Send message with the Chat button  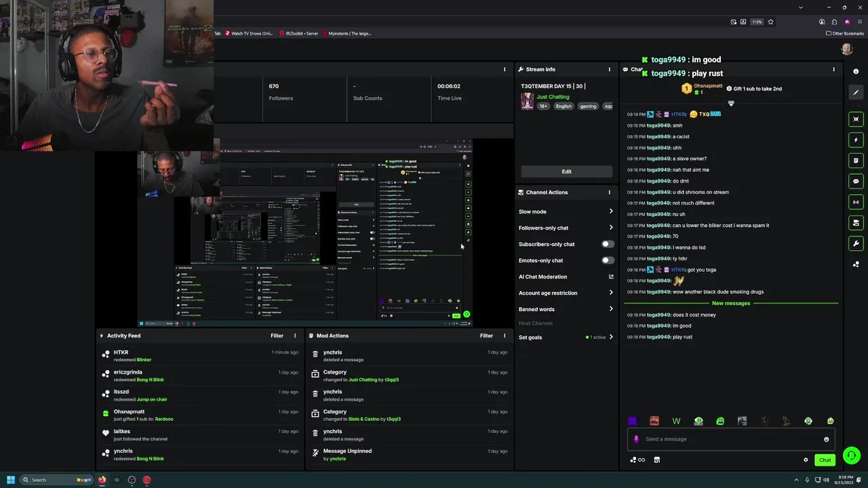(x=825, y=460)
